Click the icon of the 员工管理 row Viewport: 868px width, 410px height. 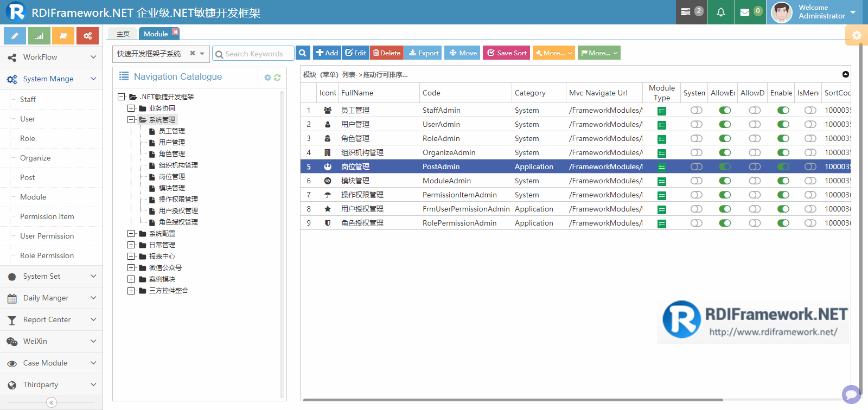click(328, 110)
